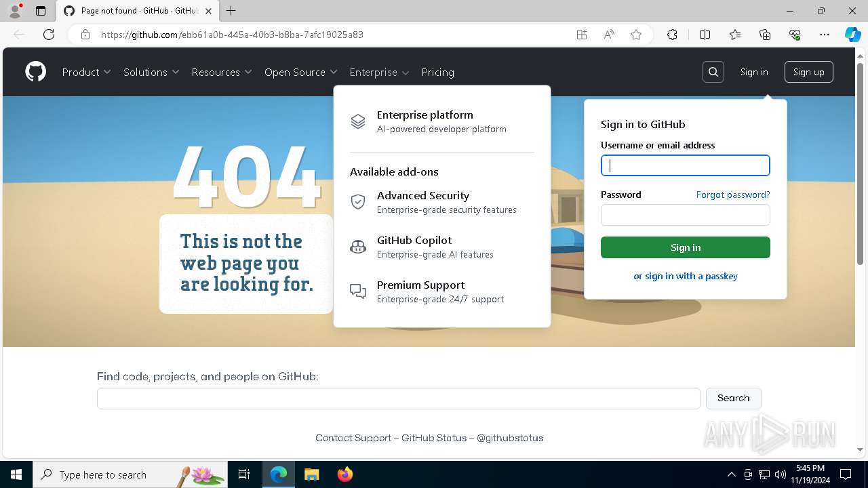Open the Pricing page

pyautogui.click(x=437, y=72)
